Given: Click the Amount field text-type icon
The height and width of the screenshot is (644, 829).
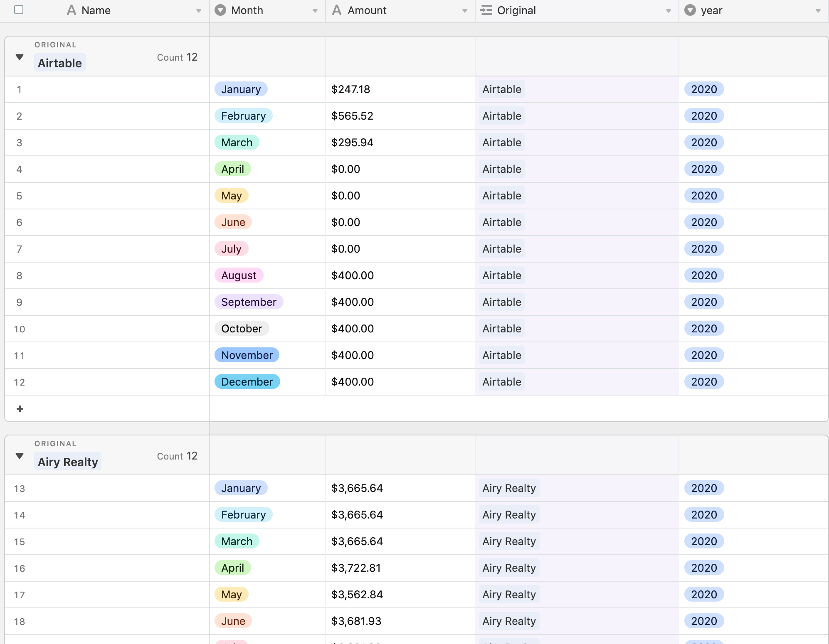Looking at the screenshot, I should click(337, 10).
